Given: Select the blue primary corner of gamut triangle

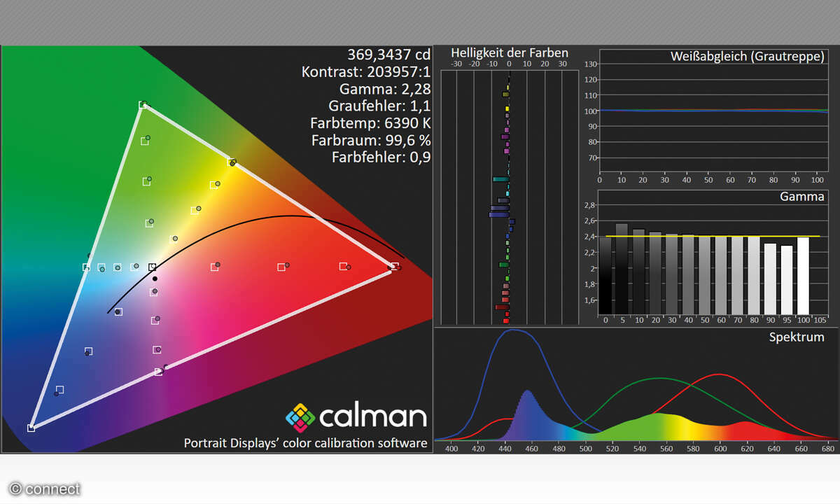Looking at the screenshot, I should 31,428.
